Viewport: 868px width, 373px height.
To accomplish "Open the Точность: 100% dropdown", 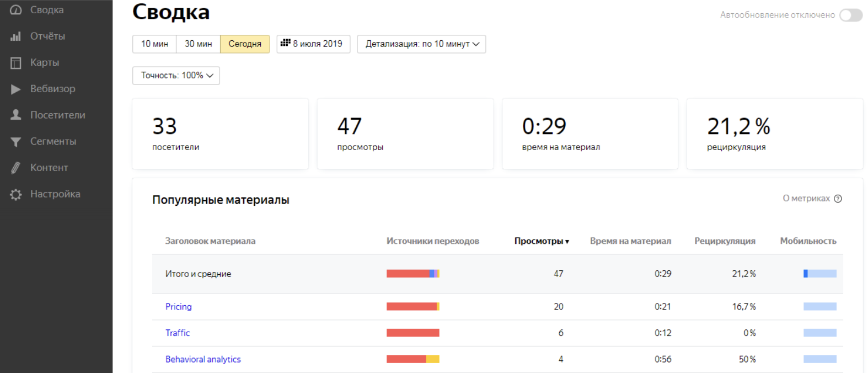I will click(x=176, y=76).
